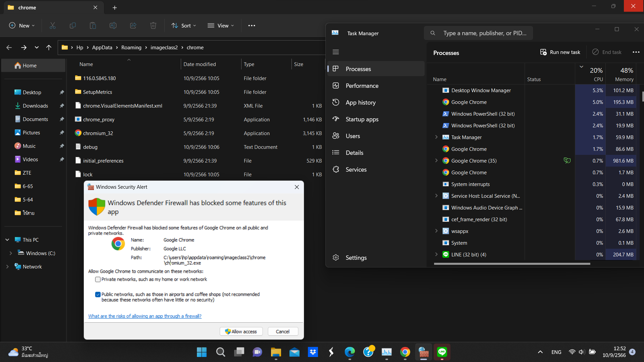
Task: Expand the Windows (C:) drive node
Action: (x=11, y=253)
